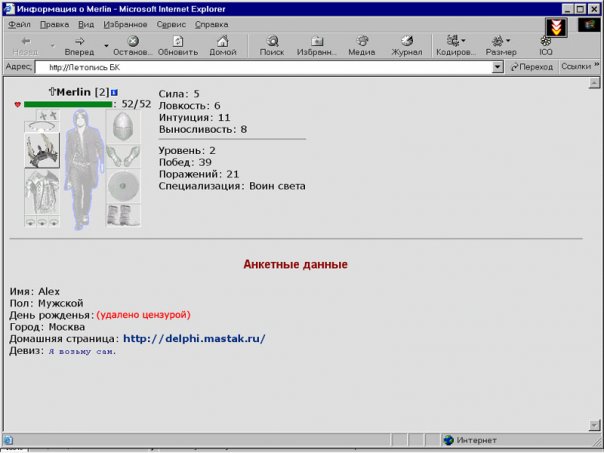Click the scrollbar up arrow
Image resolution: width=604 pixels, height=453 pixels.
pos(594,83)
